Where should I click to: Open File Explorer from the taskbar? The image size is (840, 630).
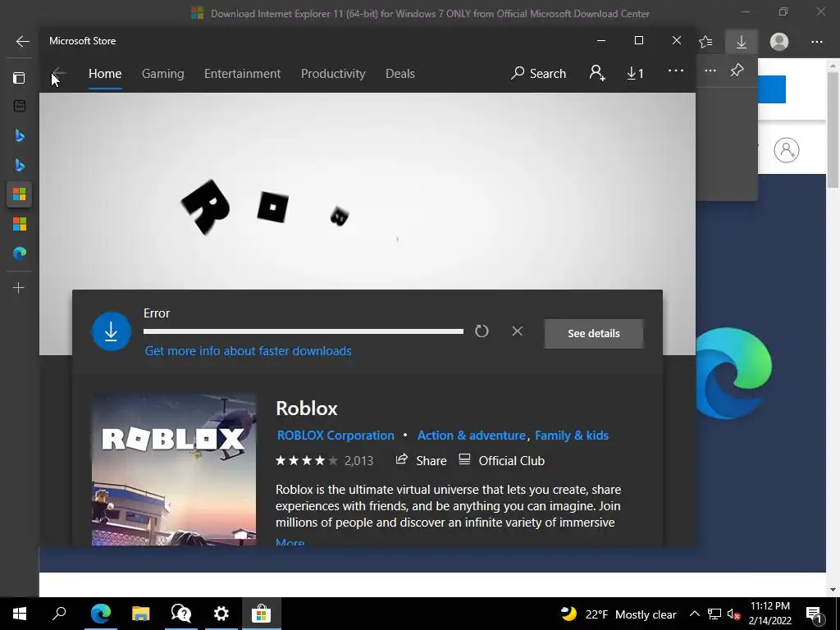(140, 614)
